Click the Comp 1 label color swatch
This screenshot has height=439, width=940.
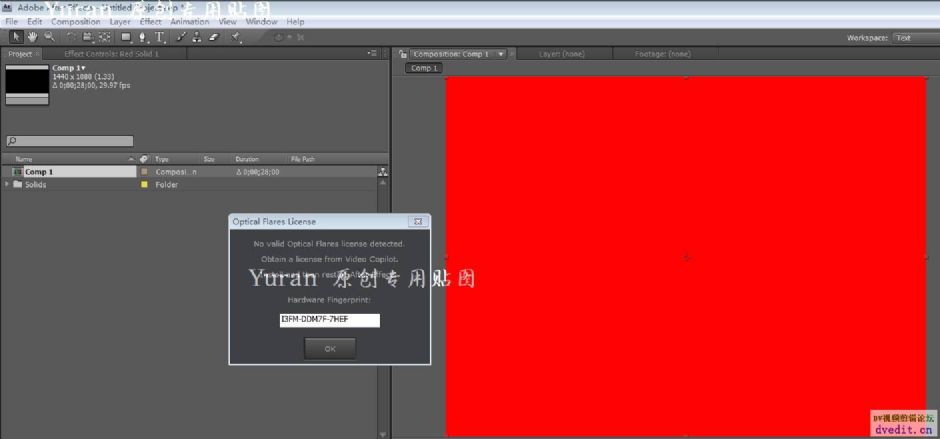click(144, 172)
